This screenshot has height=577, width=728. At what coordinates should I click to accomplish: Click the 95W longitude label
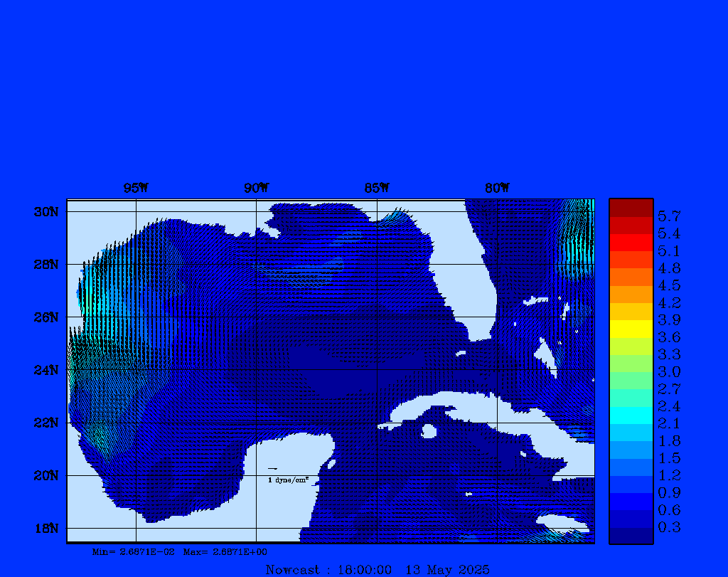coord(135,188)
